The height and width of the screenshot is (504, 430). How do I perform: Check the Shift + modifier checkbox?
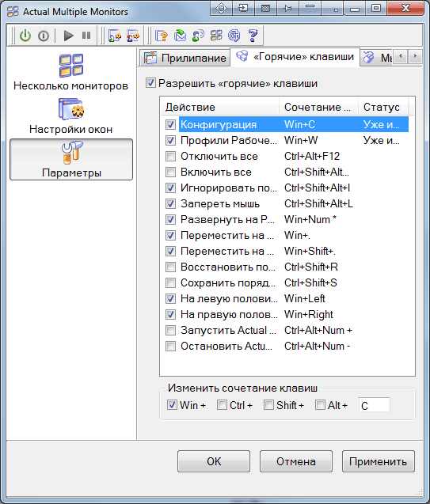(268, 404)
